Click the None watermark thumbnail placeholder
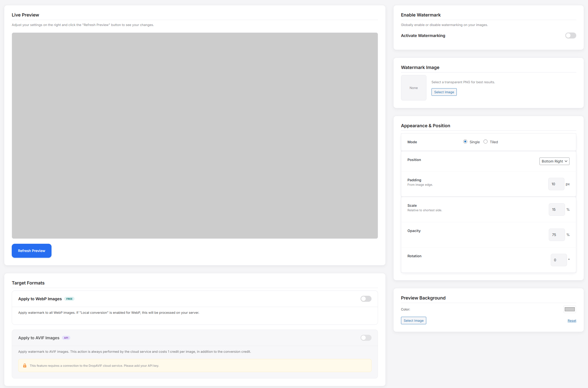 tap(413, 88)
